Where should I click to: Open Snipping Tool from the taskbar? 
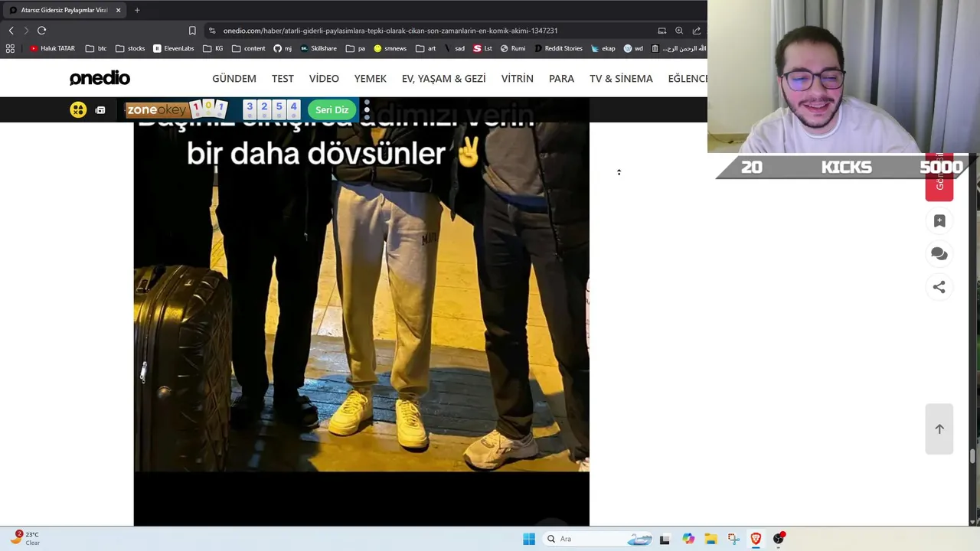pos(733,539)
